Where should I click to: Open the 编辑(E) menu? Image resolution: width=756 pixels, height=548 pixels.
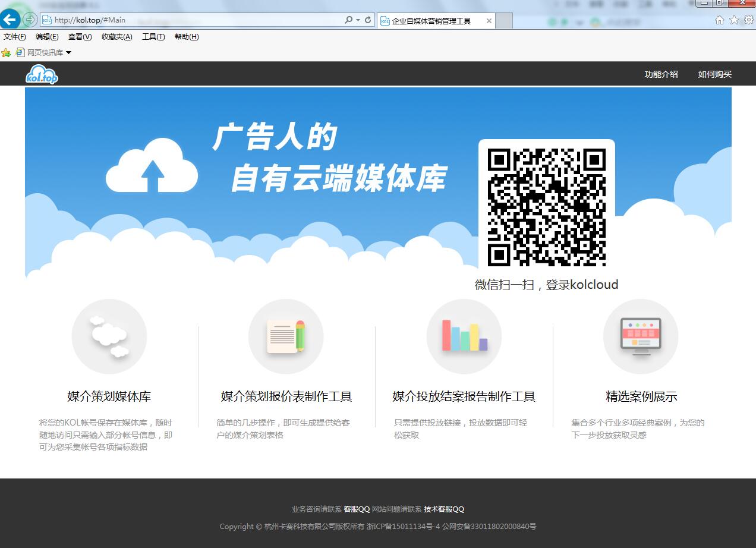point(47,37)
